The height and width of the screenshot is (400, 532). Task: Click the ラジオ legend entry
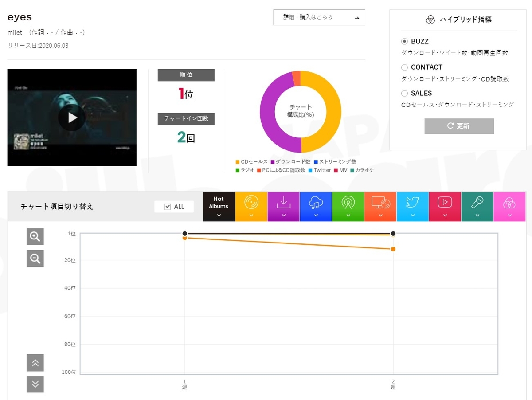[x=245, y=170]
